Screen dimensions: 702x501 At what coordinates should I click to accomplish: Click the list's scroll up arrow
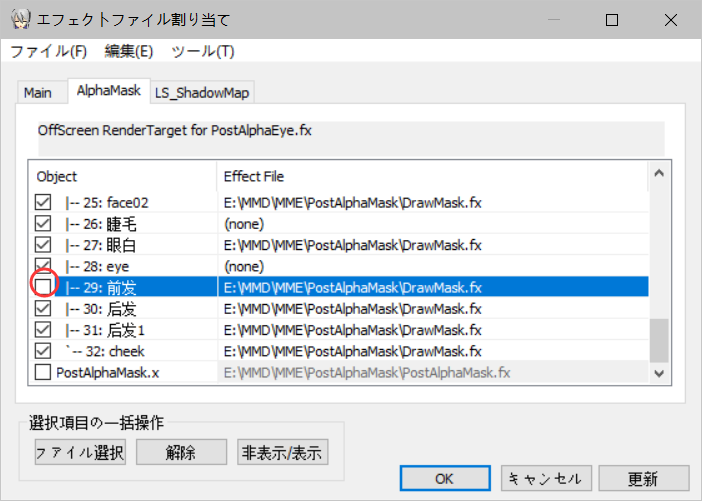click(x=659, y=173)
